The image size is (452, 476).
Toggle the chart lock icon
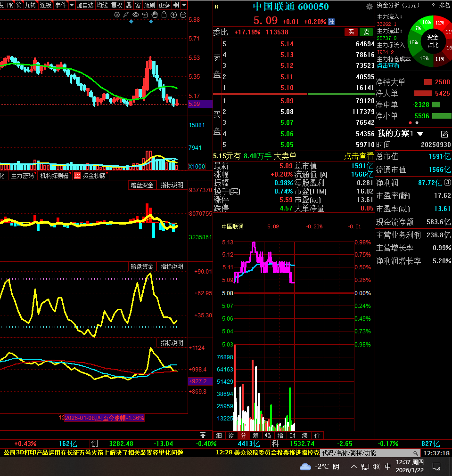click(164, 15)
